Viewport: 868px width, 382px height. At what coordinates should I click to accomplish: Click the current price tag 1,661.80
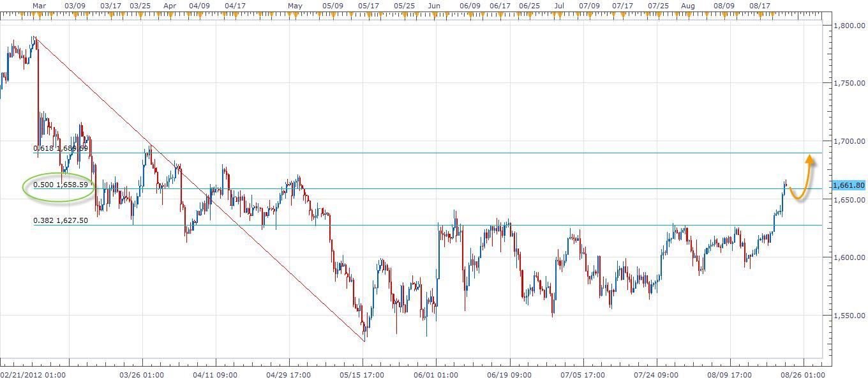[848, 185]
